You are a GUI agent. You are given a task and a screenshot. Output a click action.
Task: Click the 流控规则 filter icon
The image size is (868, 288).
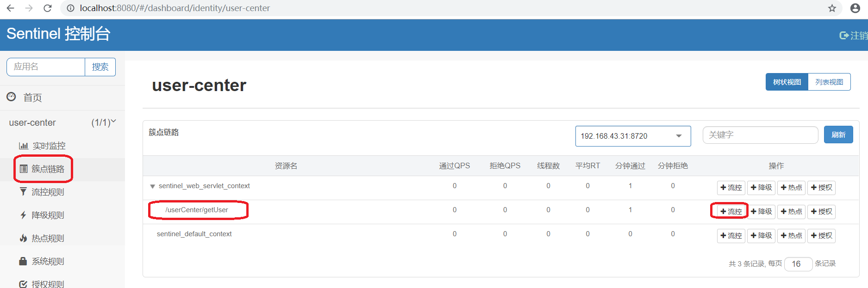point(23,191)
